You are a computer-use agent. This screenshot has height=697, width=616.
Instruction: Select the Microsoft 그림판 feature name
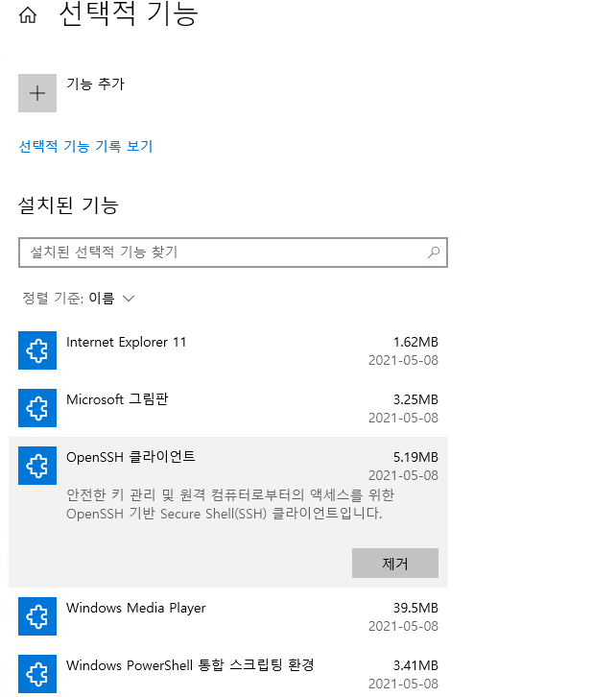pyautogui.click(x=117, y=399)
